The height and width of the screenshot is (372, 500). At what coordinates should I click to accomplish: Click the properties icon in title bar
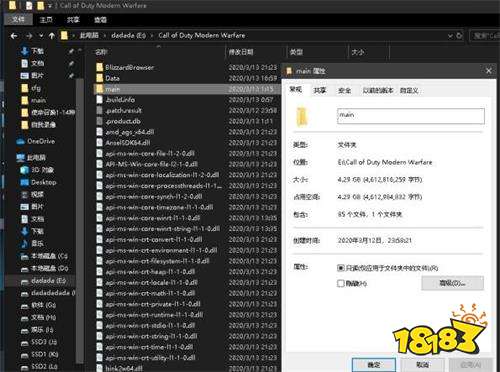[29, 5]
